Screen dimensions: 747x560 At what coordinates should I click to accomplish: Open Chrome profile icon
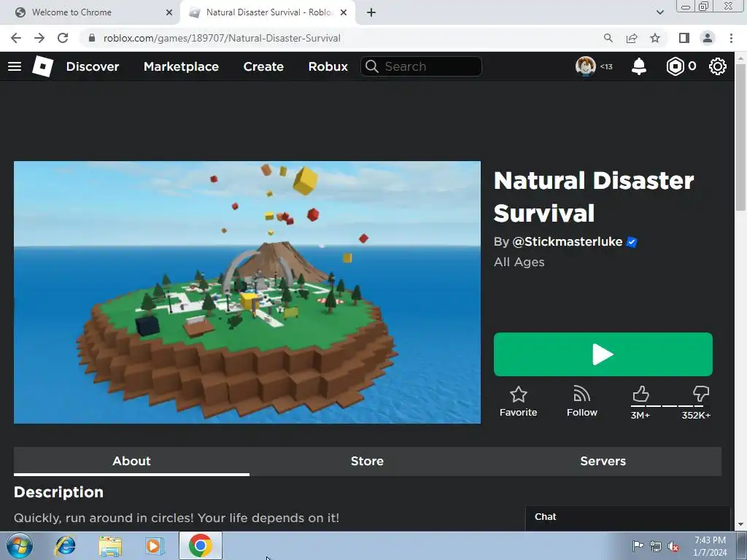(708, 38)
